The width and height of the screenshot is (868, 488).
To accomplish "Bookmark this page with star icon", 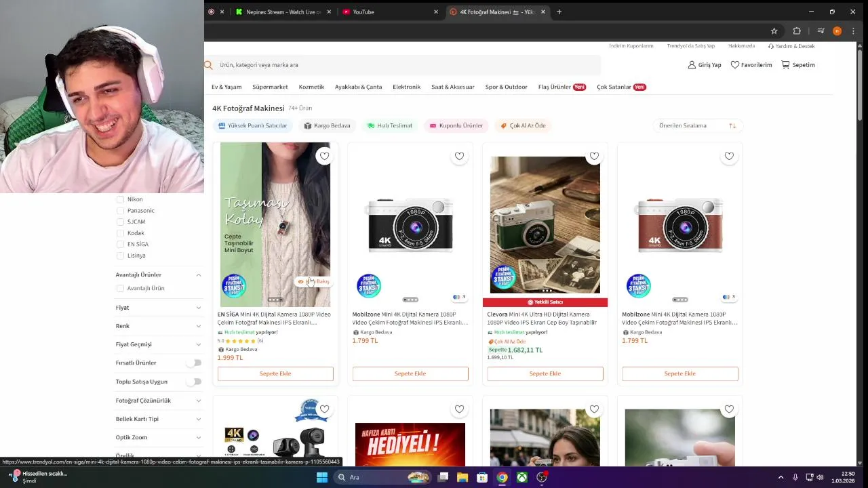I will (x=774, y=30).
